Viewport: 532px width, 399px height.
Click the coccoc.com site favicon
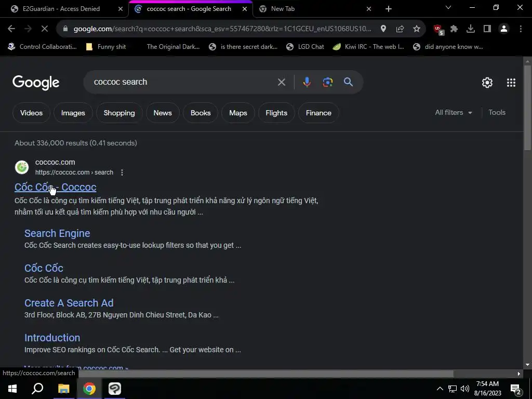pos(22,167)
